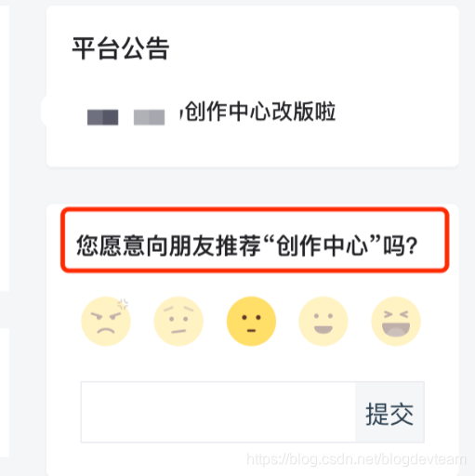Screen dimensions: 475x476
Task: Open the 创作中心改版啦 announcement
Action: point(260,112)
